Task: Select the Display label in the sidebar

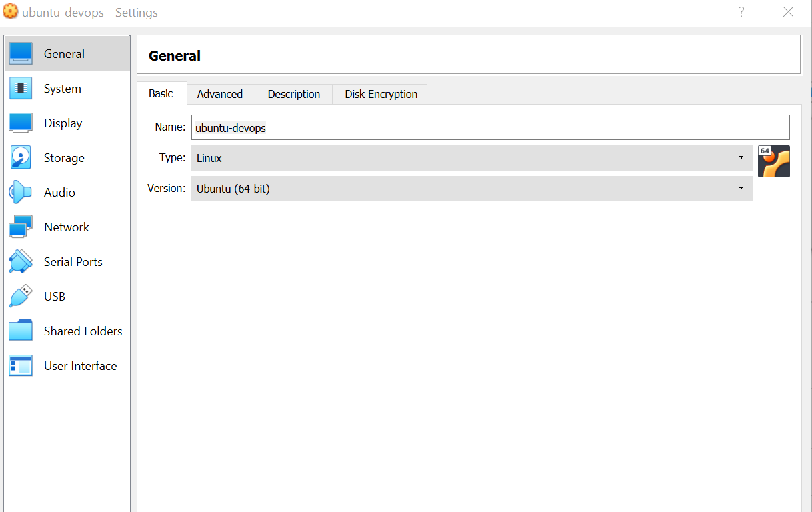Action: tap(63, 123)
